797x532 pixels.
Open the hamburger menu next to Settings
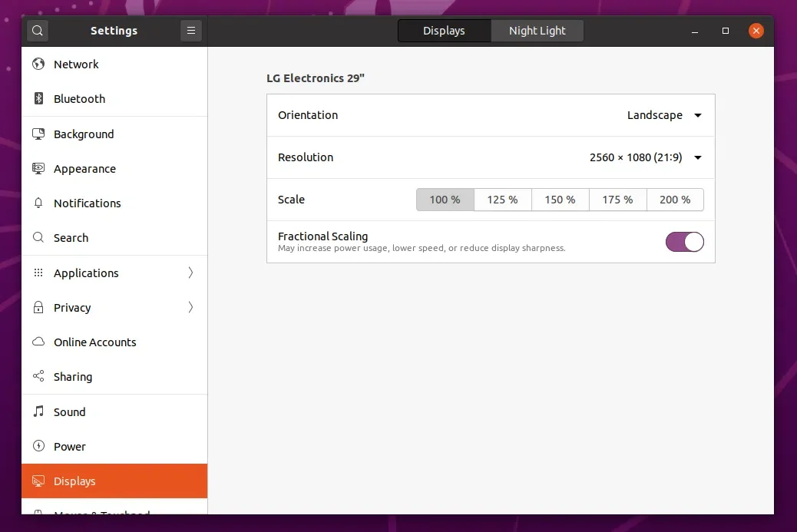click(191, 31)
